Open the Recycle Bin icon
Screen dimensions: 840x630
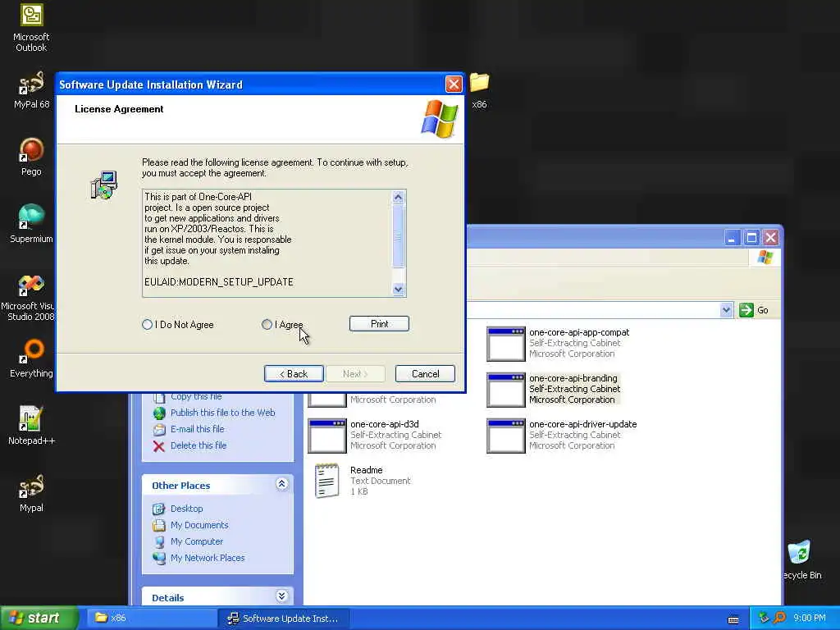[798, 553]
